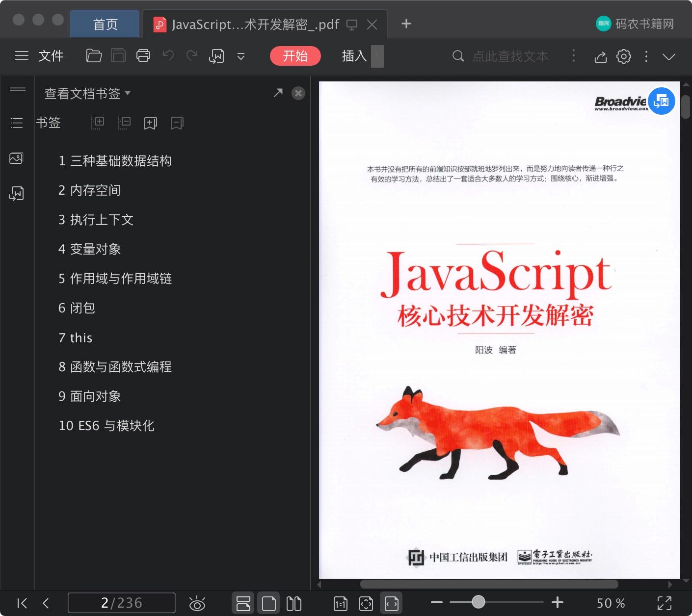The height and width of the screenshot is (616, 692).
Task: Go to first page icon
Action: coord(22,603)
